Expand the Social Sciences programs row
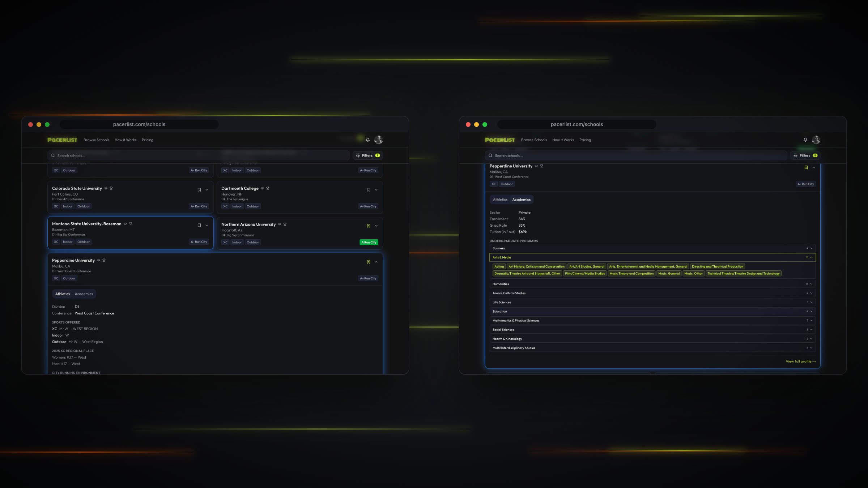 click(652, 330)
